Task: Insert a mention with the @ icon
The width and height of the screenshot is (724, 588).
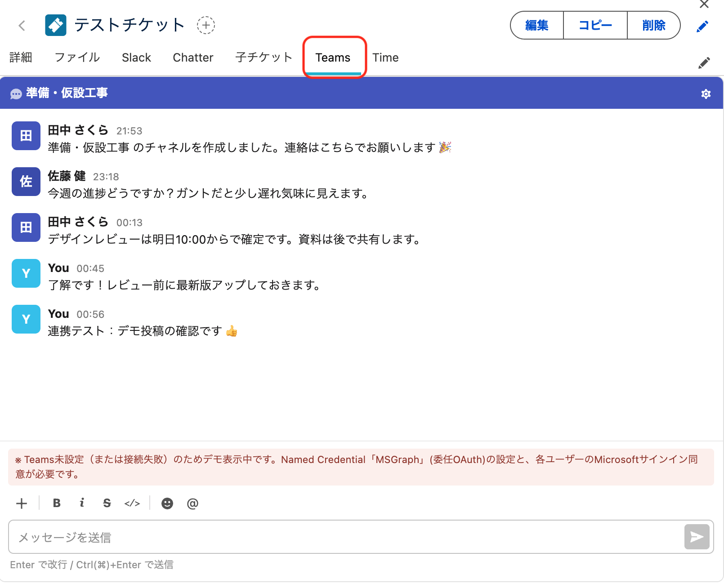Action: (192, 503)
